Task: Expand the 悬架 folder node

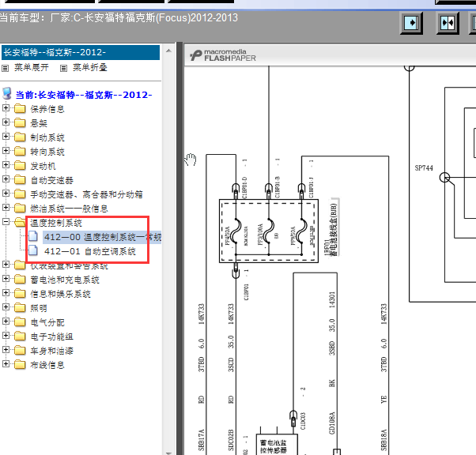Action: coord(6,122)
